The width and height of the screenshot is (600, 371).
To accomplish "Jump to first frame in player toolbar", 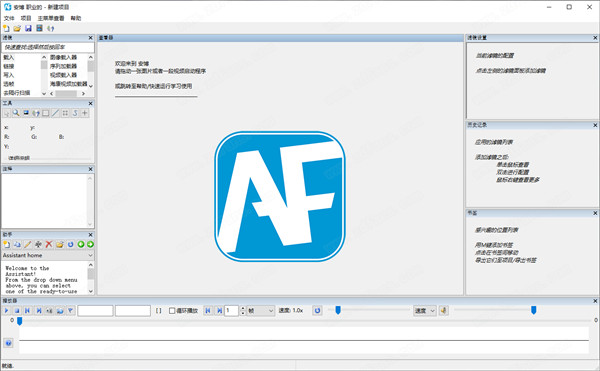I will pos(28,311).
